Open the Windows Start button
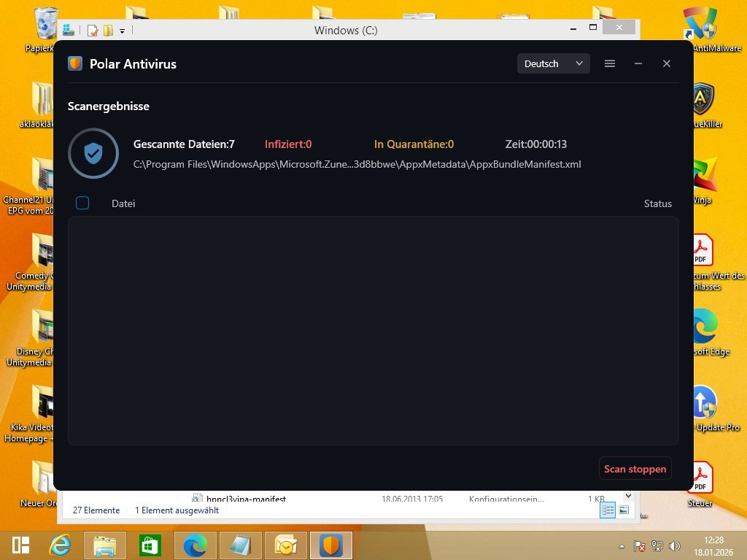 pyautogui.click(x=21, y=545)
